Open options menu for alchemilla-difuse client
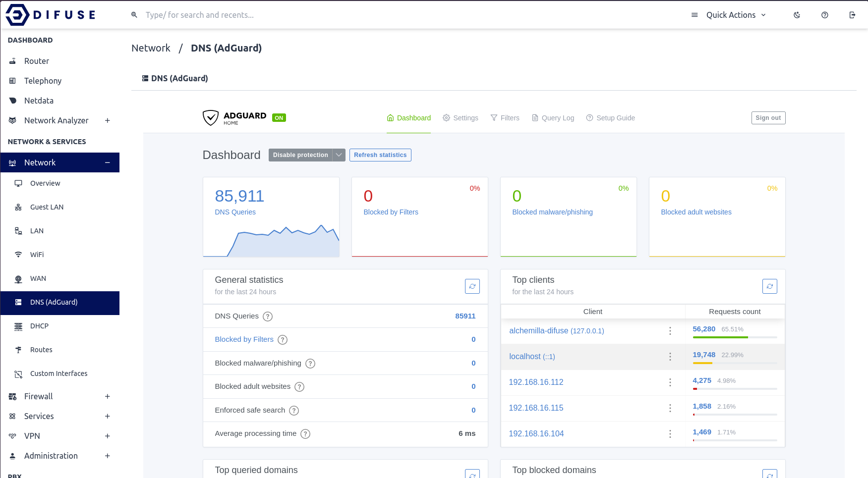Image resolution: width=868 pixels, height=478 pixels. (670, 331)
